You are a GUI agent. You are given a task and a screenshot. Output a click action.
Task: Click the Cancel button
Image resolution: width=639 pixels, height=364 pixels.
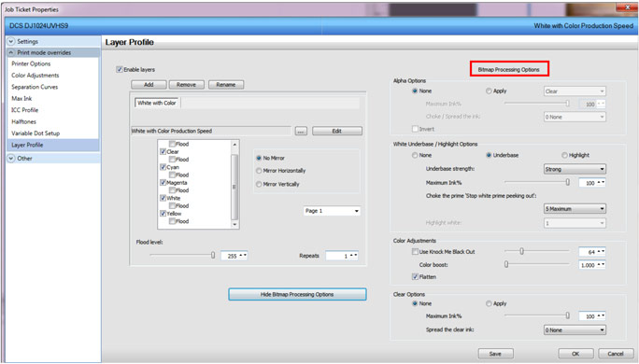(x=616, y=354)
